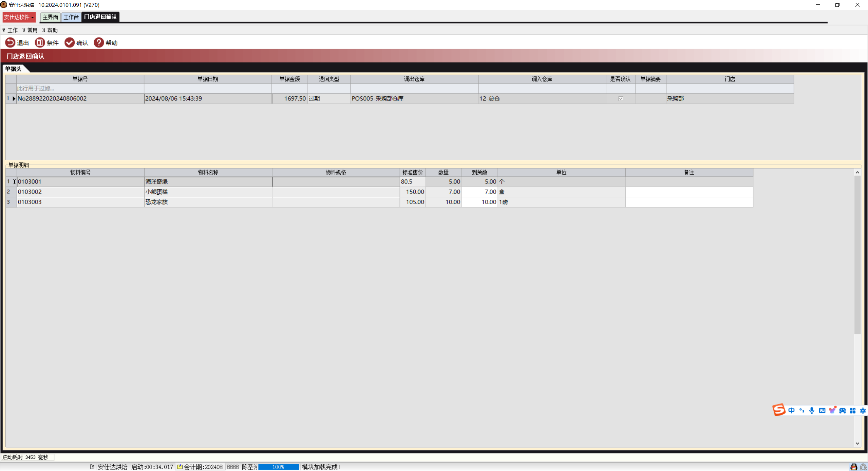Click the Sogou voice input microphone icon
868x471 pixels.
coord(811,411)
